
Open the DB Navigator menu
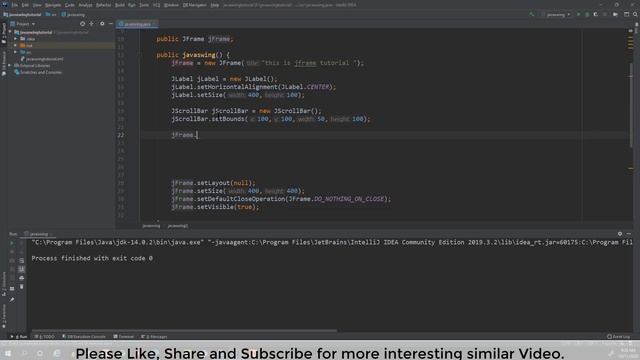(x=195, y=5)
